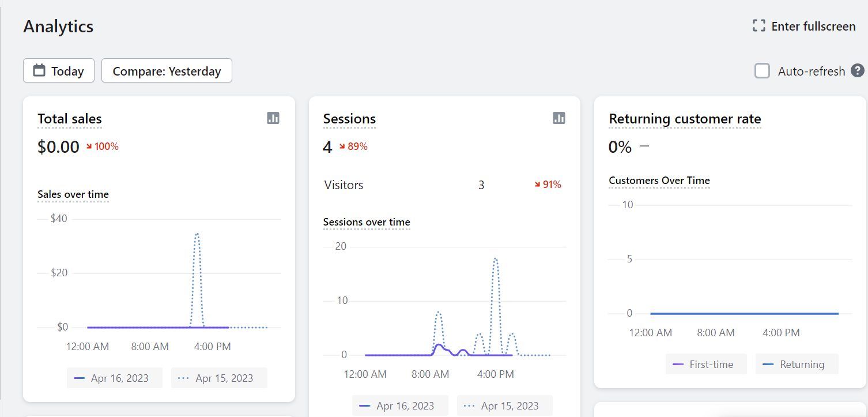Toggle Apr 16, 2023 legend in Sessions
This screenshot has width=868, height=417.
(x=400, y=405)
